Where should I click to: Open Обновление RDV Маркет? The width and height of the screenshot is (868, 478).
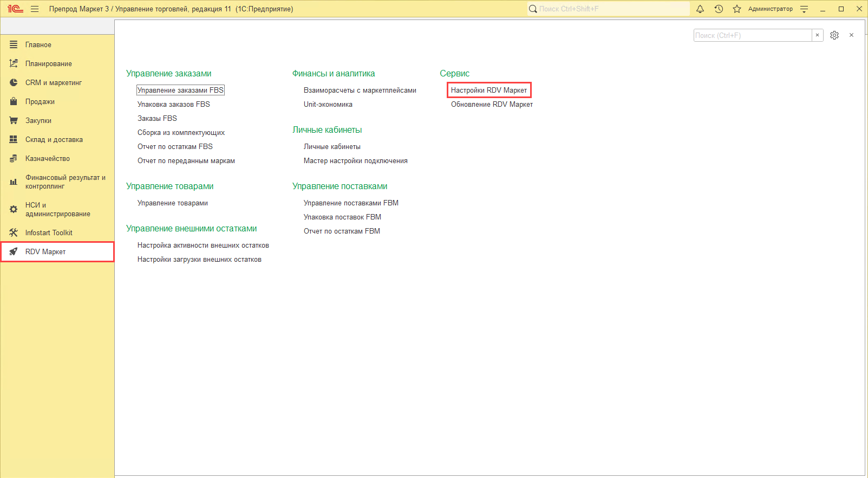[492, 104]
